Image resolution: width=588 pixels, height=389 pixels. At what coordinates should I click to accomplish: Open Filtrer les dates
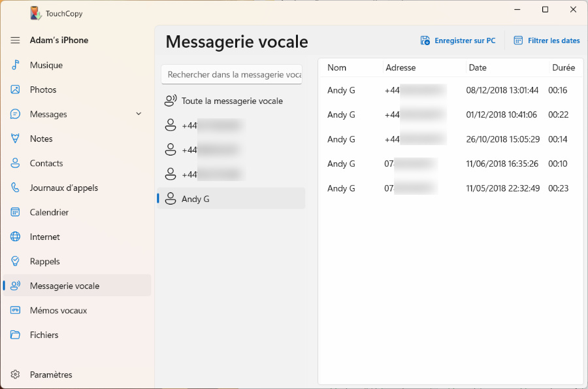547,40
